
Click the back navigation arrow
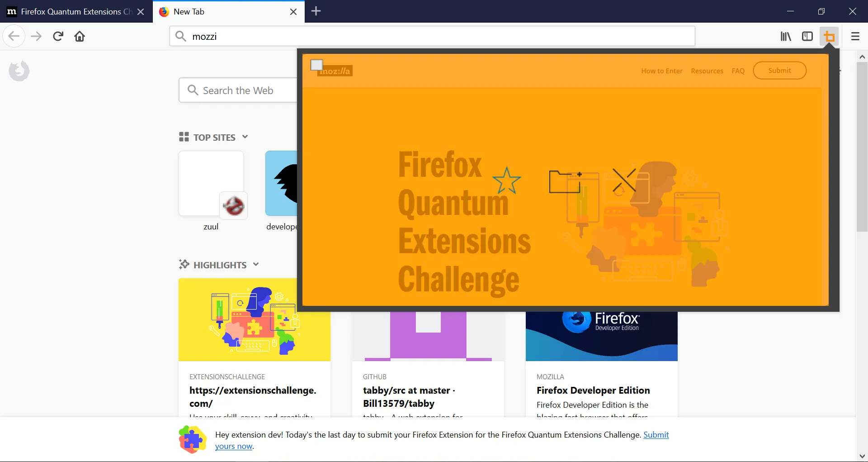[14, 36]
